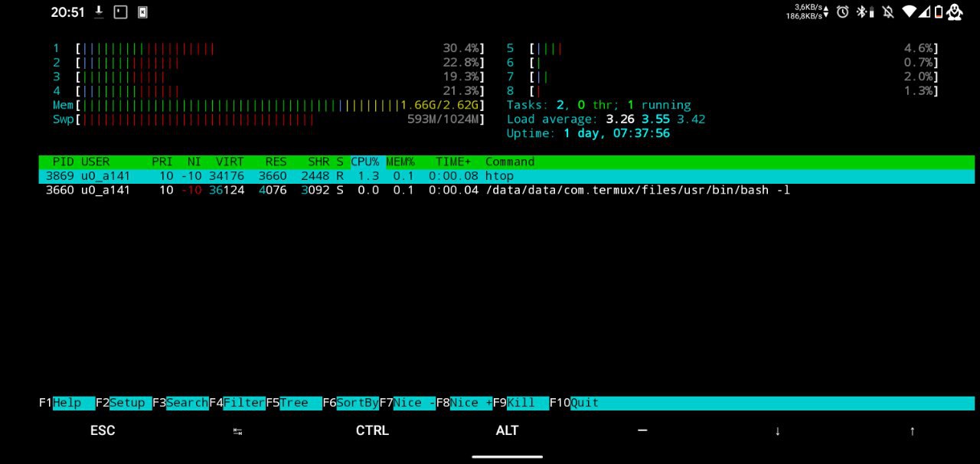Tap the CTRL extra key
Screen dimensions: 980x464
pos(372,430)
